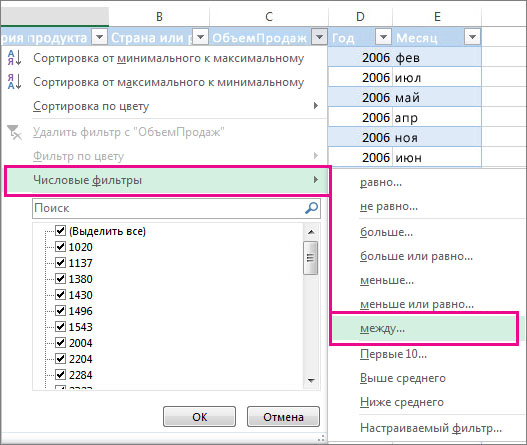Click the sort largest to smallest icon
527x445 pixels.
pos(14,82)
